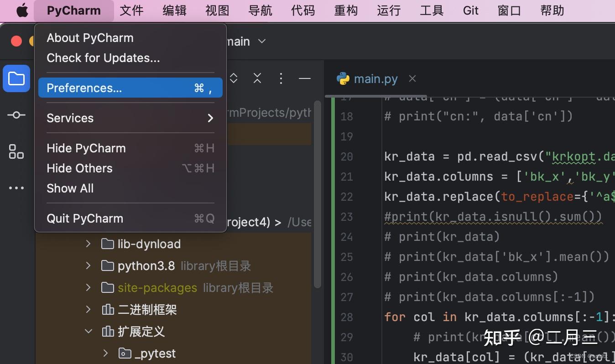Click Quit PyCharm

coord(84,218)
